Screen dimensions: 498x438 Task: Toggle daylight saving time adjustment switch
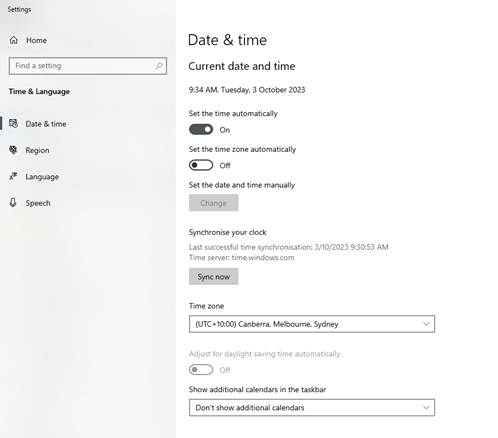coord(201,370)
